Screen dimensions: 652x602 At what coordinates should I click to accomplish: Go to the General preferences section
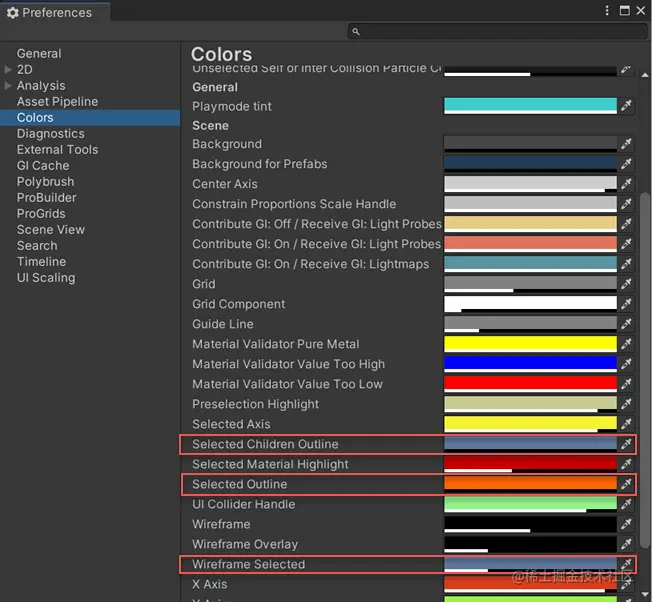[39, 54]
